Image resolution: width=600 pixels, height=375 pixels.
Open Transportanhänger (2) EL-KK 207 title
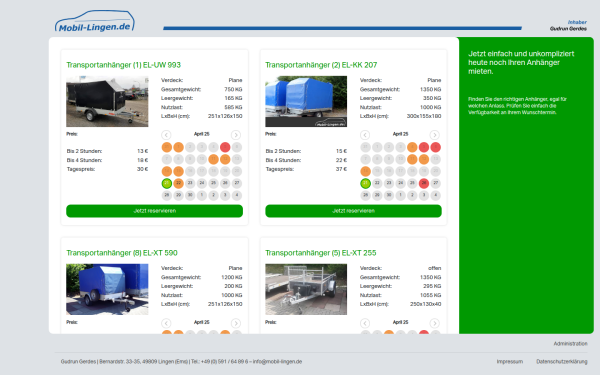[321, 65]
